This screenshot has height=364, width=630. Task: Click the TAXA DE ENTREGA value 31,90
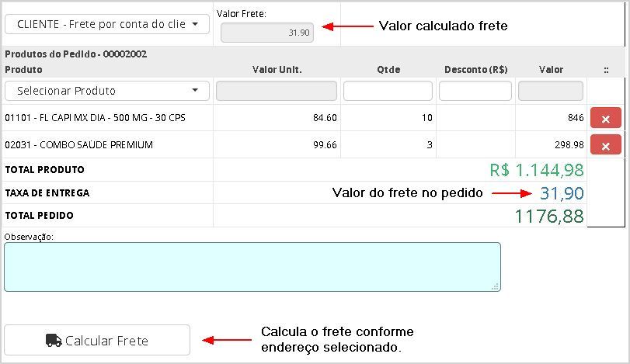click(x=562, y=192)
